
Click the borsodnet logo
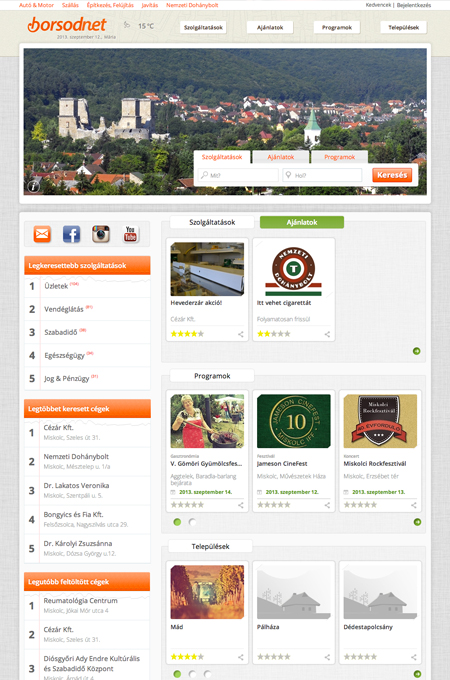[x=67, y=25]
